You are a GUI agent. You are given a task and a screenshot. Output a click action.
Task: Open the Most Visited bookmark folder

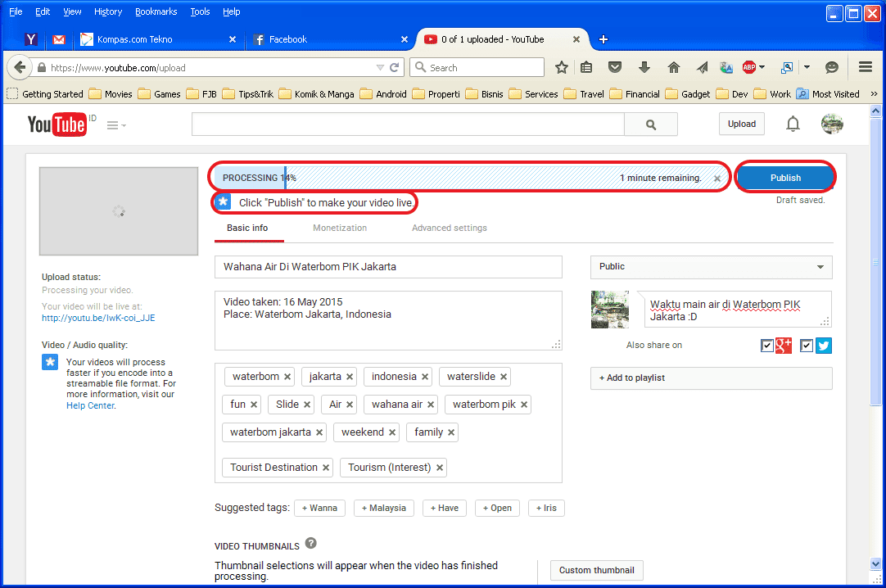(x=829, y=93)
